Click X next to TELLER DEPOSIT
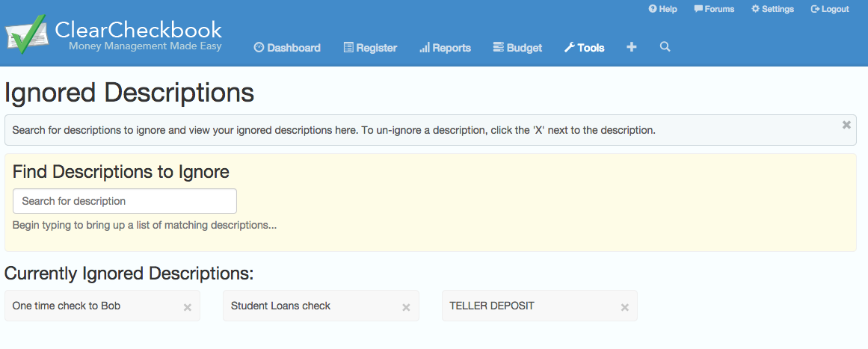Image resolution: width=868 pixels, height=349 pixels. (x=624, y=307)
